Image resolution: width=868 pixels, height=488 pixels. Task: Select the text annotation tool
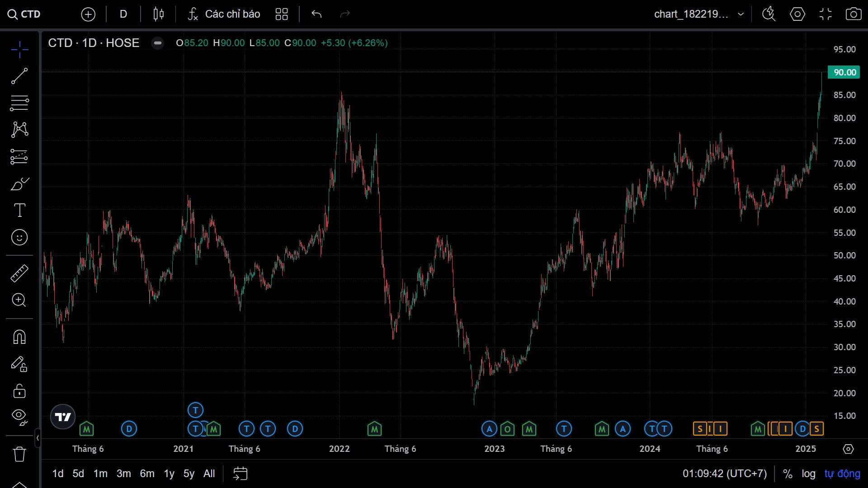click(19, 210)
